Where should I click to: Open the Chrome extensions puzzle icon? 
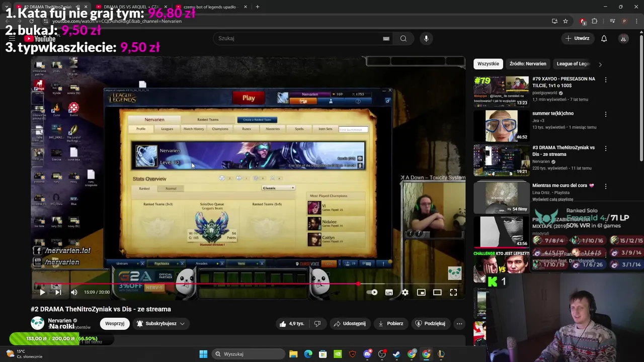point(595,21)
